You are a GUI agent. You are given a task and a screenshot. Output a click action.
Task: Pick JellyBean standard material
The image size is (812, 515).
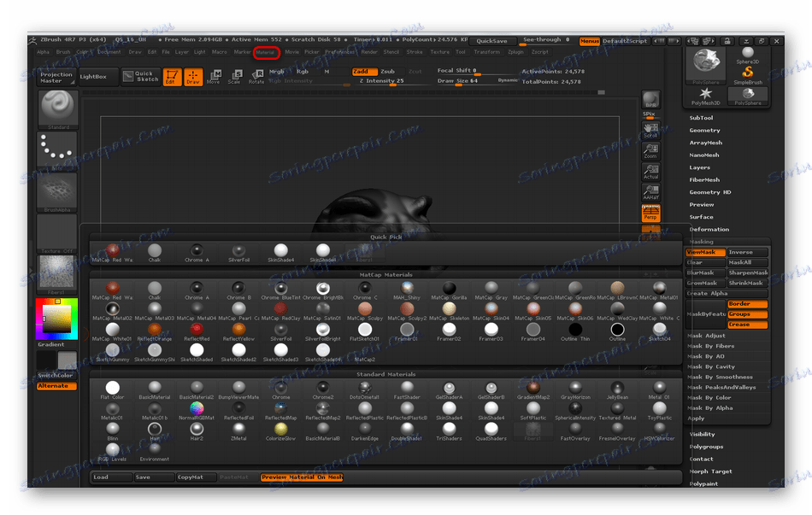click(617, 389)
